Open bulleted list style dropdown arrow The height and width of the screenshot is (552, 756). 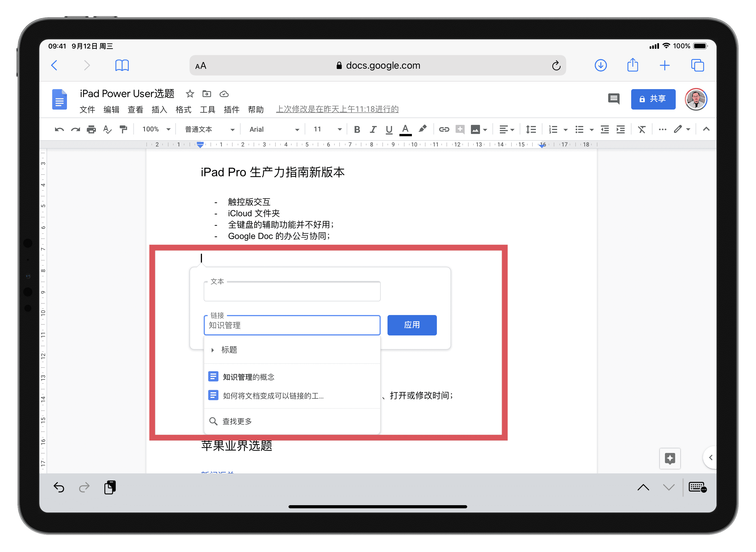591,130
